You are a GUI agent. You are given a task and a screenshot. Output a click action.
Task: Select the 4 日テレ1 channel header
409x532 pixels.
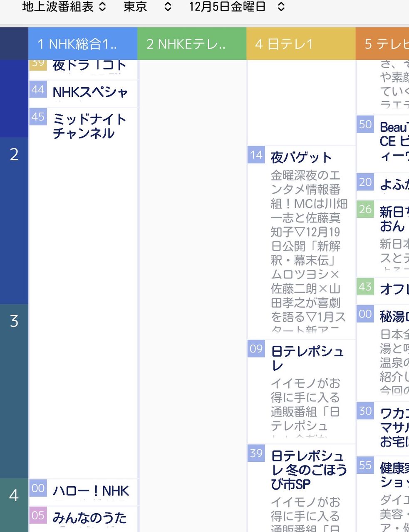[301, 44]
